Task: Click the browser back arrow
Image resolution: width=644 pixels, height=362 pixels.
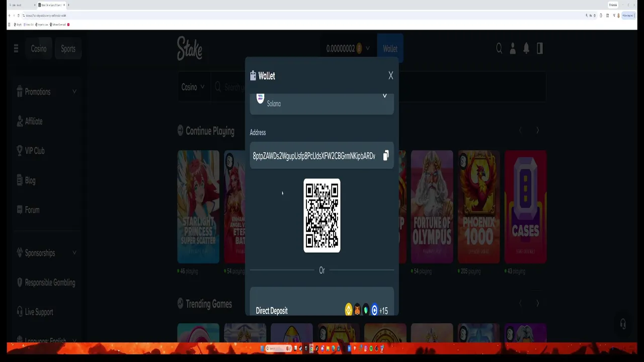Action: (9, 16)
